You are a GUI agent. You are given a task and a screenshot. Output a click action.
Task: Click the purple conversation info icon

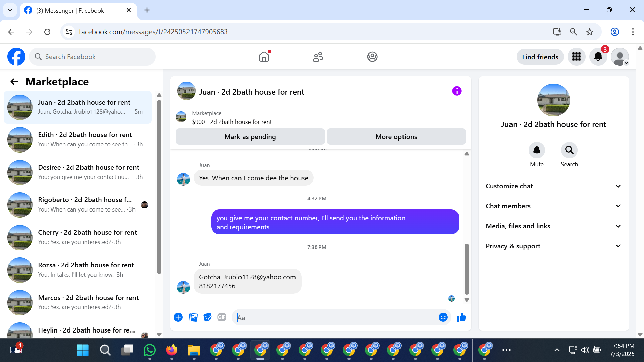(457, 91)
